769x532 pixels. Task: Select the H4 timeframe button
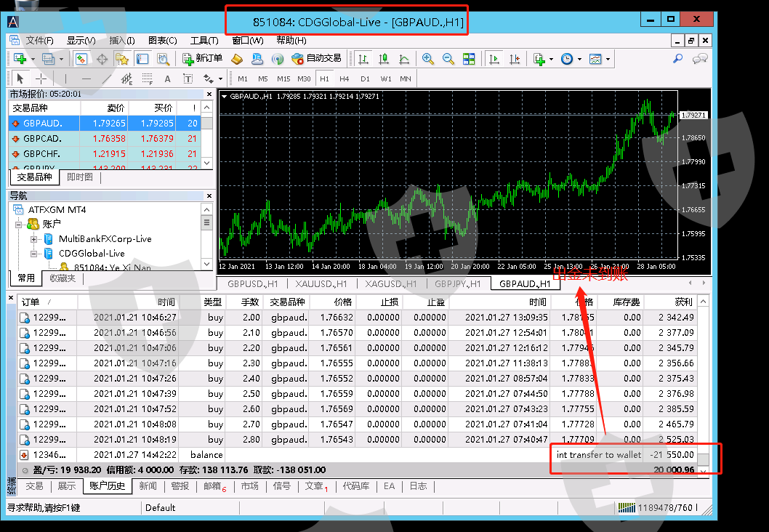(345, 78)
